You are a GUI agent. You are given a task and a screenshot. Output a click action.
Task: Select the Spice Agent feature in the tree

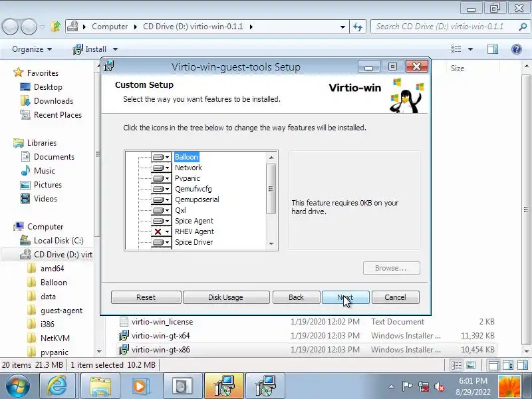tap(194, 221)
